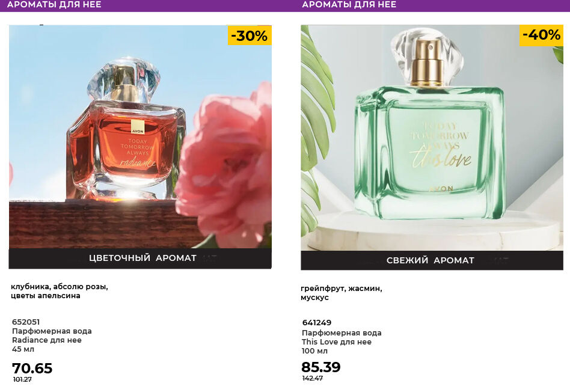
Task: Open the Radiance perfume product image
Action: click(140, 136)
